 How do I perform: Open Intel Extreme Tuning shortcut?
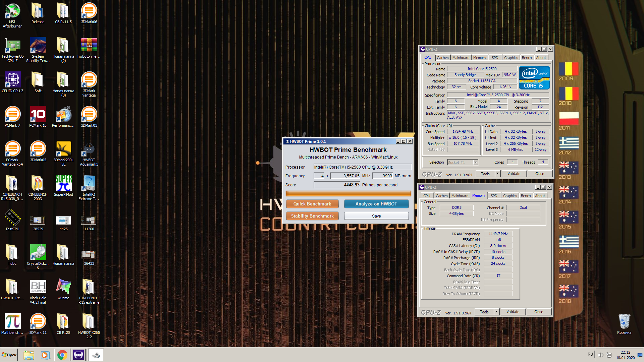coord(89,188)
